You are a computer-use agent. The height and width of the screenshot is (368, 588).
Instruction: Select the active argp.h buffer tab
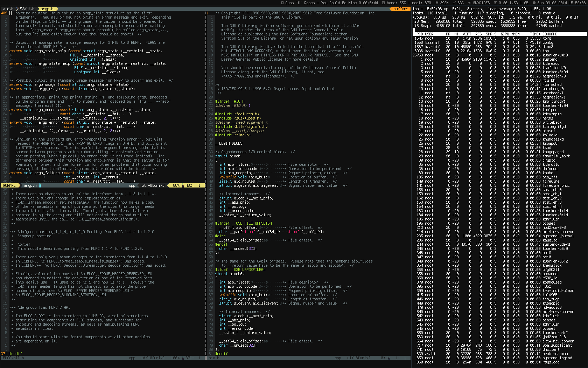(x=47, y=9)
